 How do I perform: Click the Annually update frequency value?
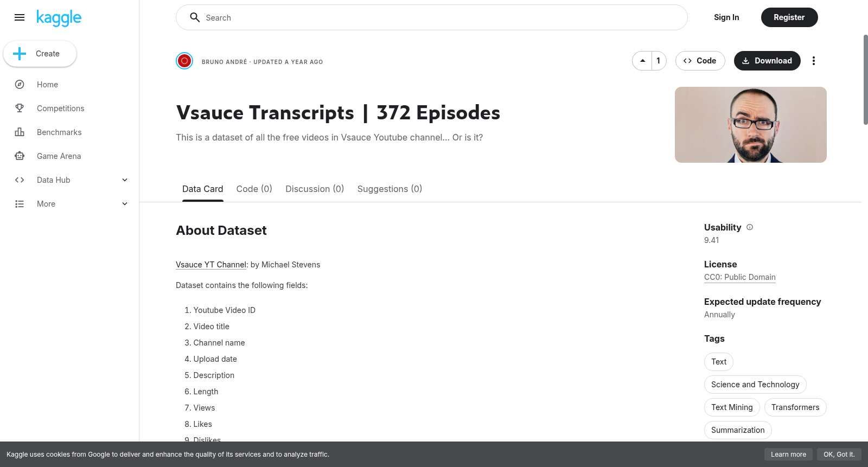(x=719, y=315)
